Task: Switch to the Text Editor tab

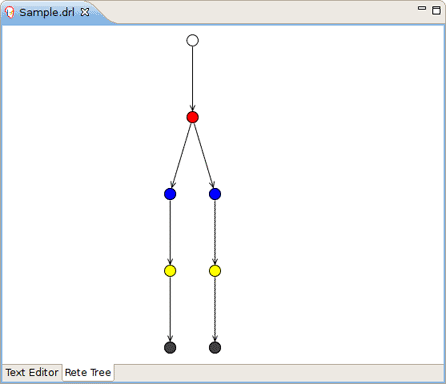Action: tap(32, 372)
